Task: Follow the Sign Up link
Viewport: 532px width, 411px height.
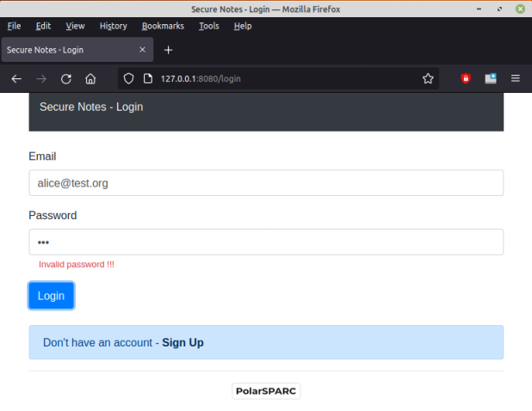Action: point(182,342)
